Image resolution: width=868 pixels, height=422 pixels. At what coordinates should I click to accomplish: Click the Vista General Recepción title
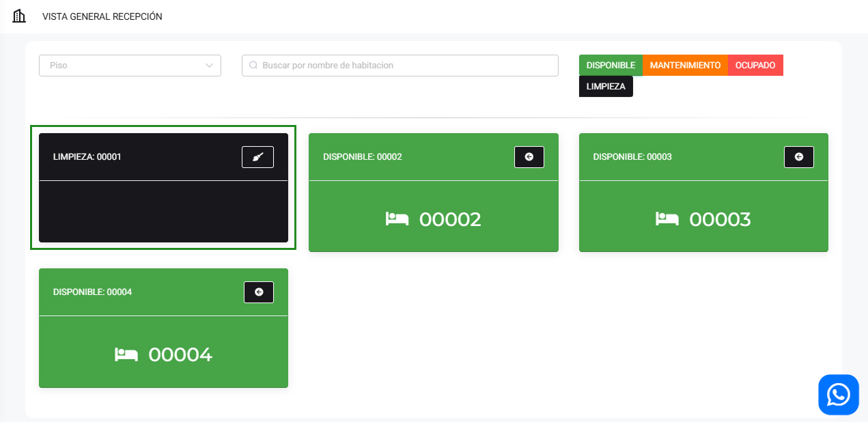pyautogui.click(x=102, y=16)
